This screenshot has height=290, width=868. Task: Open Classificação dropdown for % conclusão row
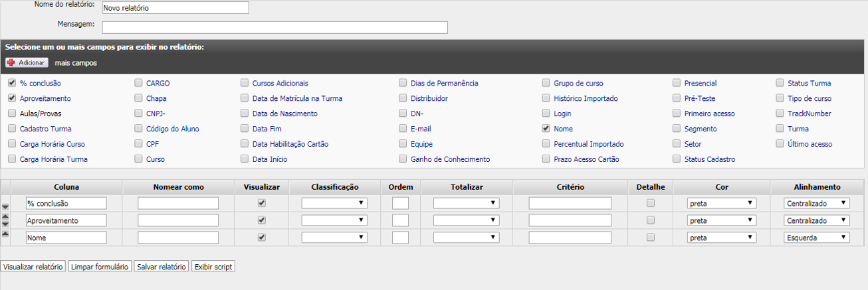(334, 203)
